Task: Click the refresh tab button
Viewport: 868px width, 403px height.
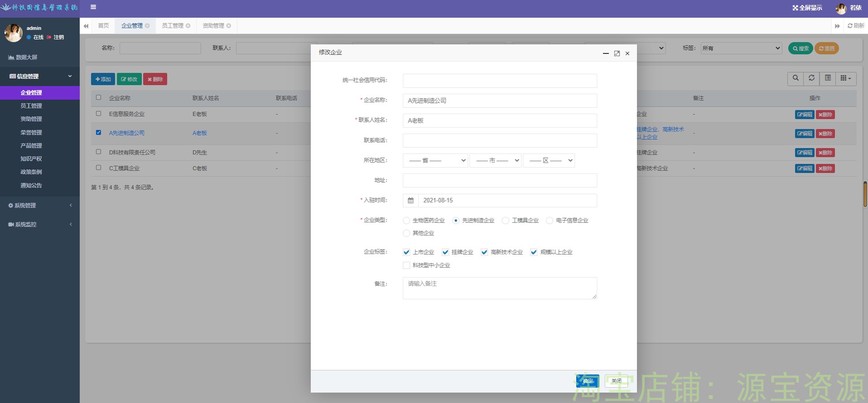Action: coord(856,26)
